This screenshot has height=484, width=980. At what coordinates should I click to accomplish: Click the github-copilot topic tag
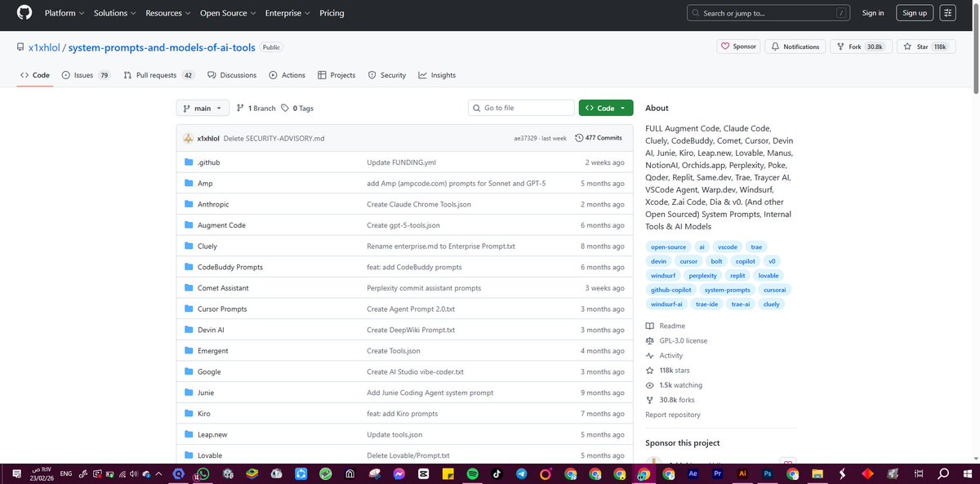pos(670,290)
